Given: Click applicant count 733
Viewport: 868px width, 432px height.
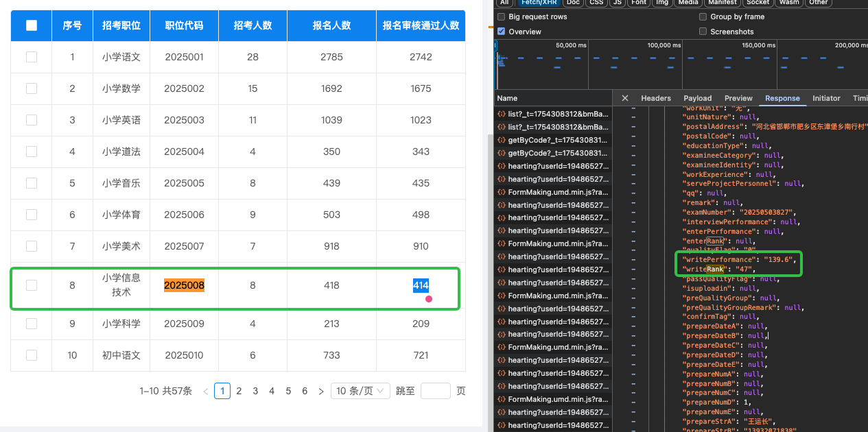Looking at the screenshot, I should click(331, 355).
